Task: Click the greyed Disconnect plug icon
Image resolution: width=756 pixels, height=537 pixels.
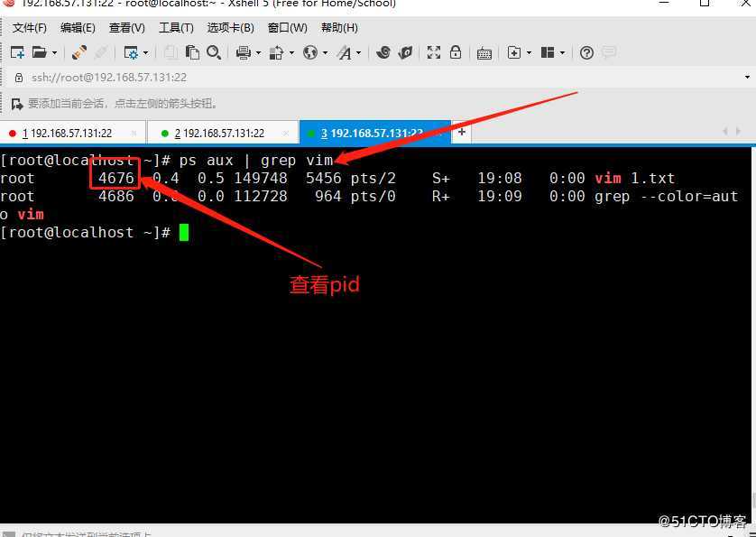Action: 101,52
